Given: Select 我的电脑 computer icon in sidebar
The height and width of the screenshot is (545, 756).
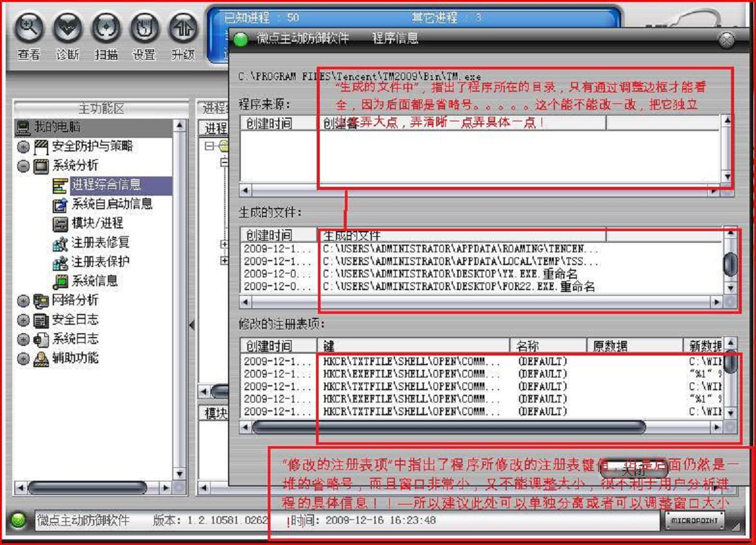Looking at the screenshot, I should click(24, 127).
